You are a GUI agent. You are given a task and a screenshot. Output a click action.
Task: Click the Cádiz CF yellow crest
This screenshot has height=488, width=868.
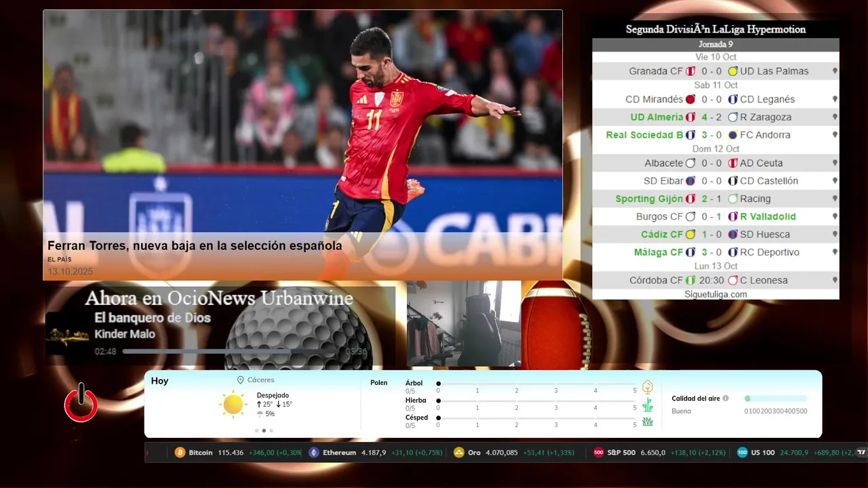pyautogui.click(x=691, y=235)
